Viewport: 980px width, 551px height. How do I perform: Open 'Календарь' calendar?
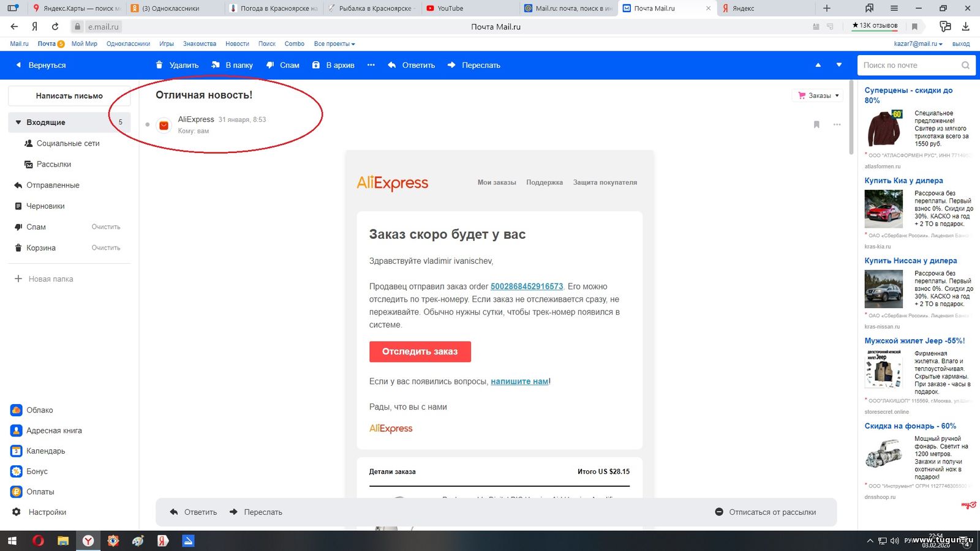point(38,451)
